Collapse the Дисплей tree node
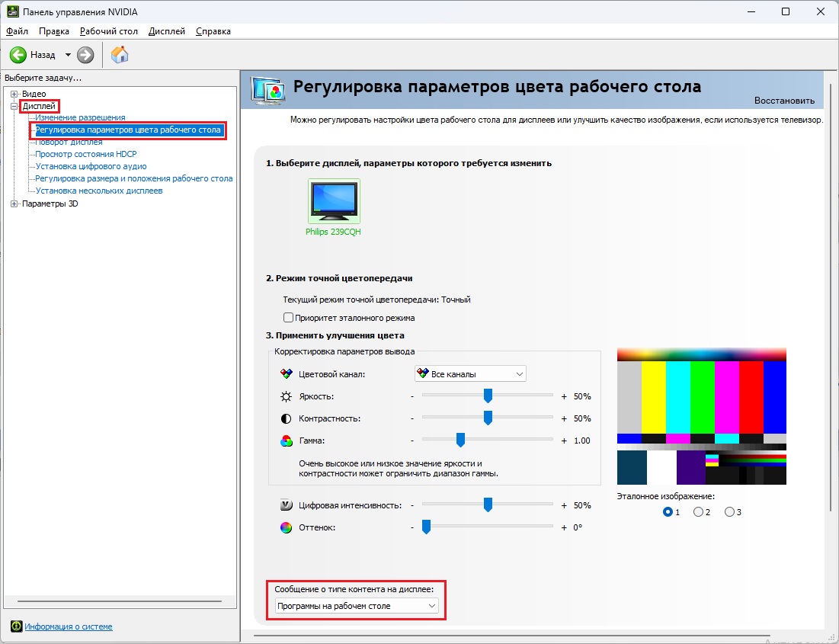This screenshot has width=839, height=644. tap(14, 106)
